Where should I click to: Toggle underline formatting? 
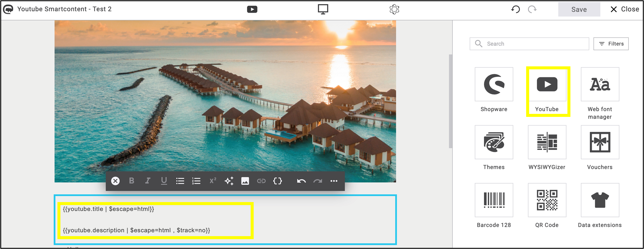[x=164, y=181]
